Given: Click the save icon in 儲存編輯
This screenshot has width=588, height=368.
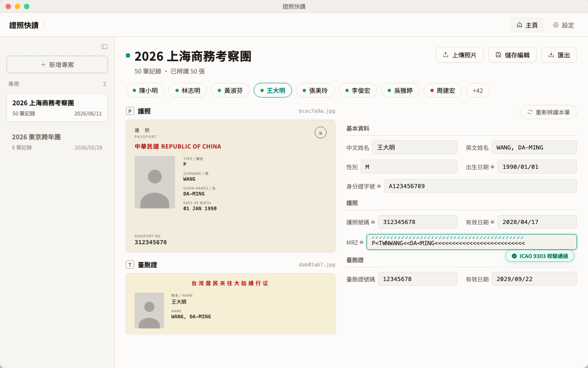Looking at the screenshot, I should click(x=498, y=55).
